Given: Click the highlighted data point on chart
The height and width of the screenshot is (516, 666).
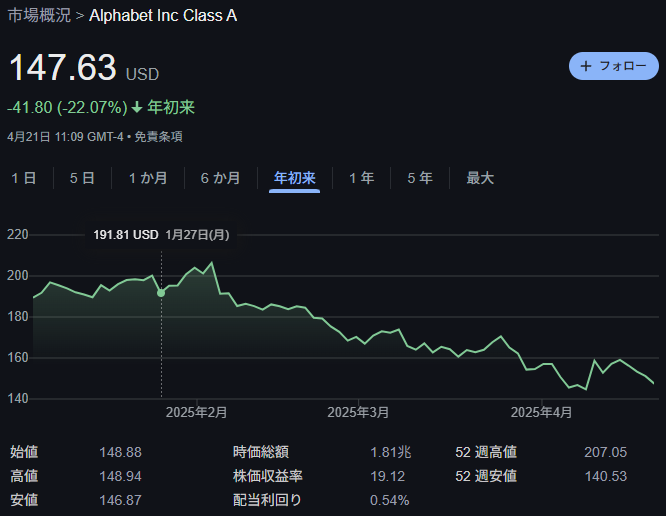Looking at the screenshot, I should pos(161,293).
